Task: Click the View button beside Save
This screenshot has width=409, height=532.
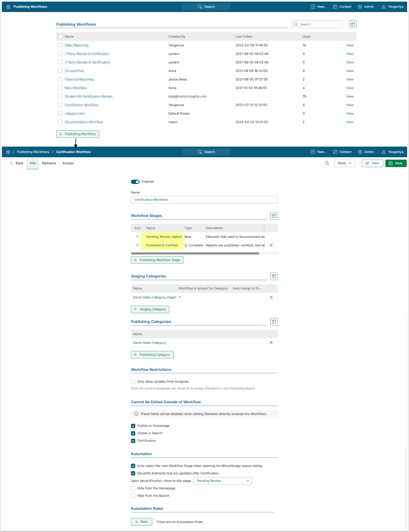Action: (x=373, y=163)
